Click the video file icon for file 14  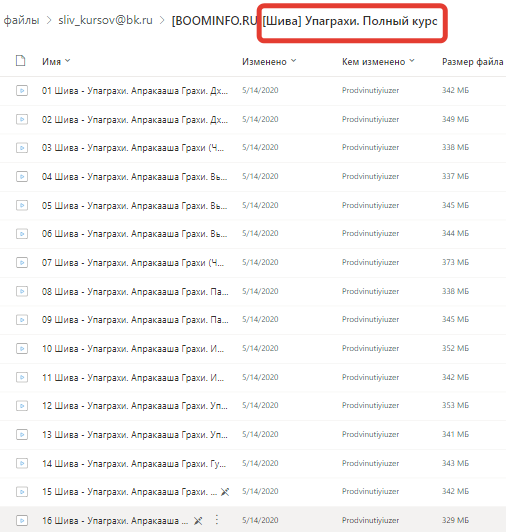pyautogui.click(x=22, y=463)
